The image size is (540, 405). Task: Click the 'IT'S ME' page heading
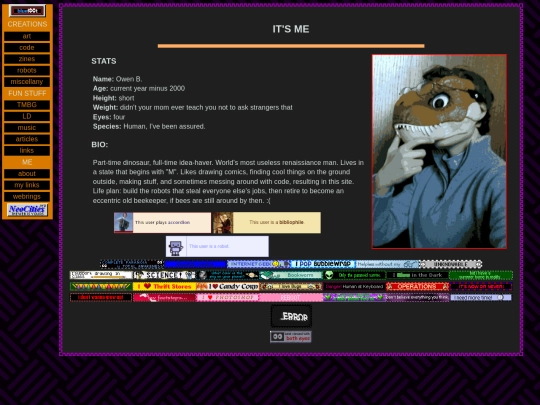tap(291, 29)
